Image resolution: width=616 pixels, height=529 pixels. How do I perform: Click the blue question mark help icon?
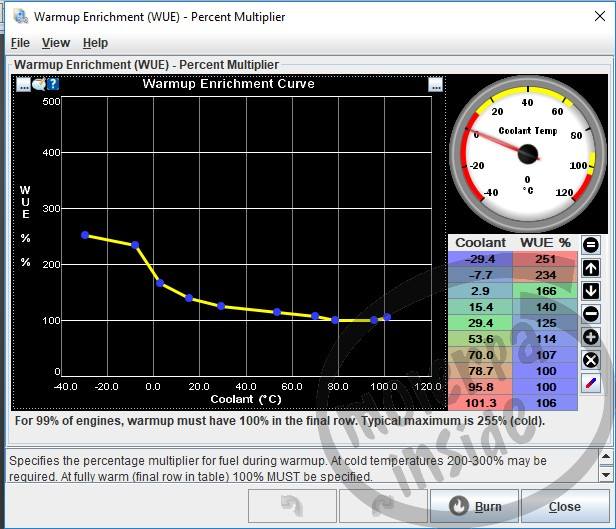click(x=53, y=84)
